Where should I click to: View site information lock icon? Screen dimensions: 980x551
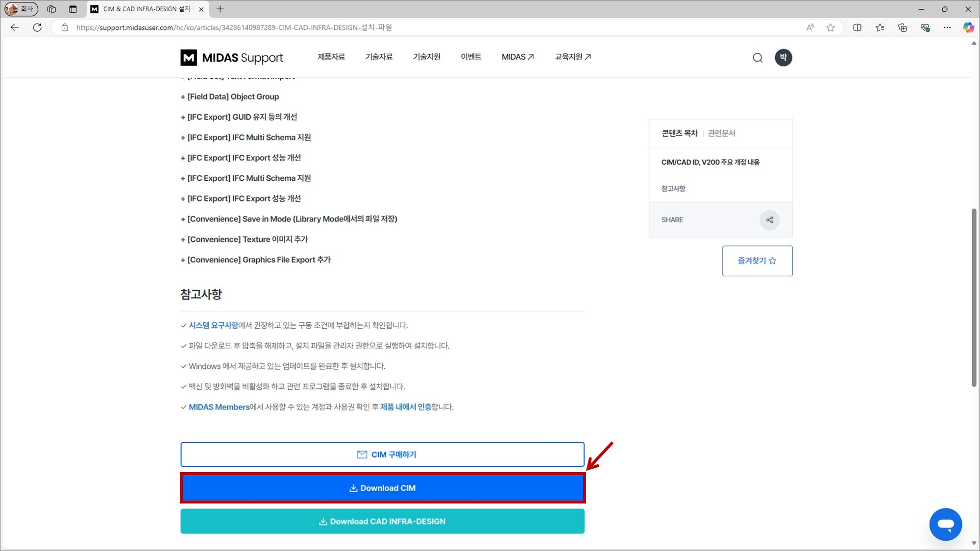pos(65,27)
